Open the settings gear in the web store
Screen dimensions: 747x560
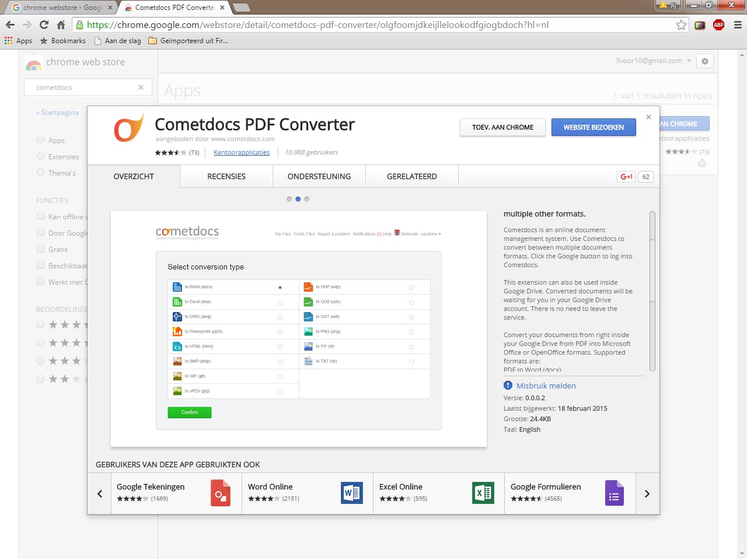(705, 61)
